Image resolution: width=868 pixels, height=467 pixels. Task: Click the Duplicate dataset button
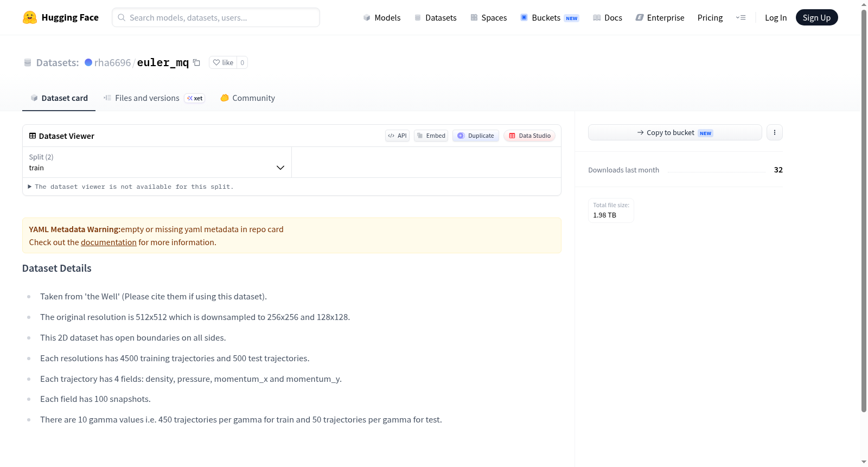(475, 136)
